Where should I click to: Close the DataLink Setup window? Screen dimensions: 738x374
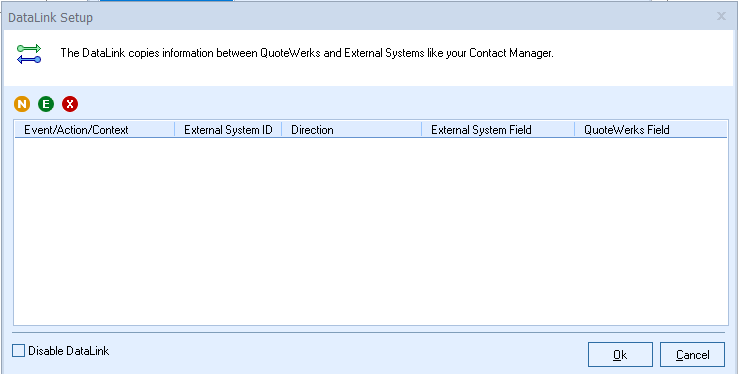[x=721, y=16]
